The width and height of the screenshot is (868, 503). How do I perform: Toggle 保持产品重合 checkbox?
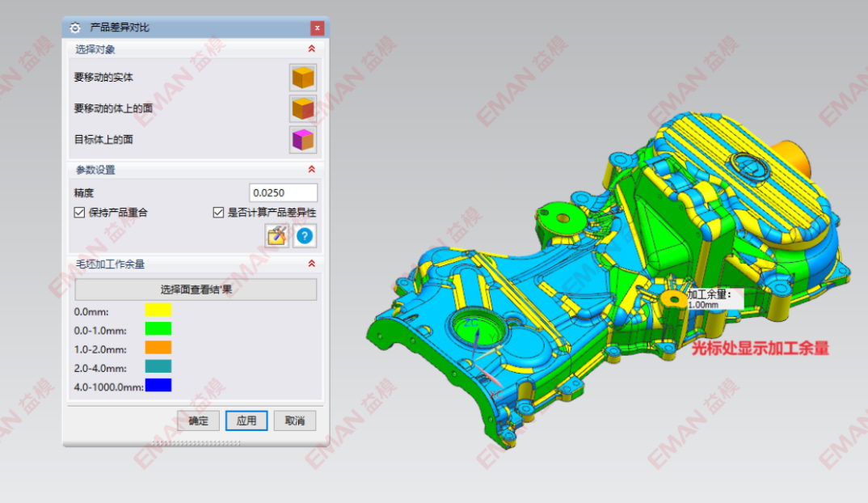(x=80, y=213)
